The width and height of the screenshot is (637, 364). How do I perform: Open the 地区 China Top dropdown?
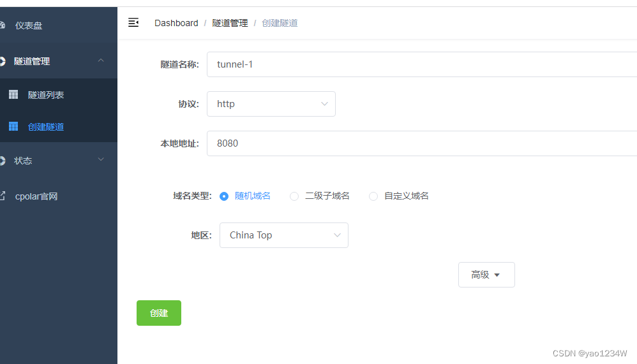click(284, 235)
